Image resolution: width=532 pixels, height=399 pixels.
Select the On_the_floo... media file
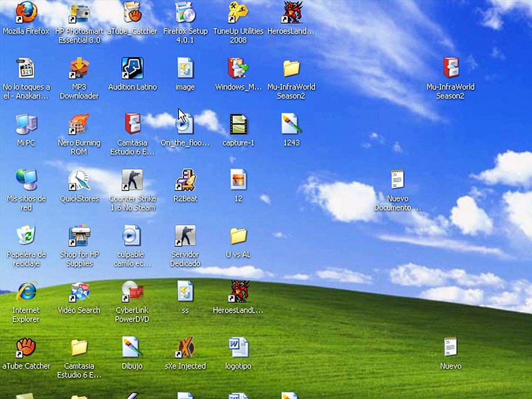coord(185,124)
